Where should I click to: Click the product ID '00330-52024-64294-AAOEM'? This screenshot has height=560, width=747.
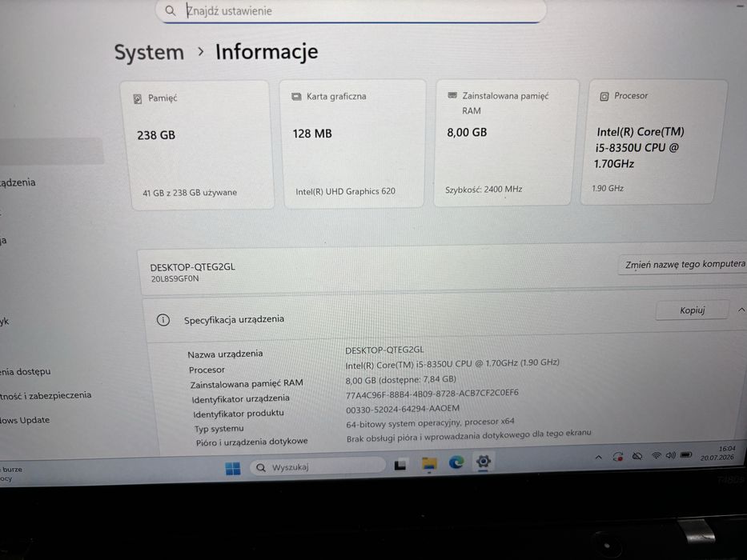coord(403,409)
